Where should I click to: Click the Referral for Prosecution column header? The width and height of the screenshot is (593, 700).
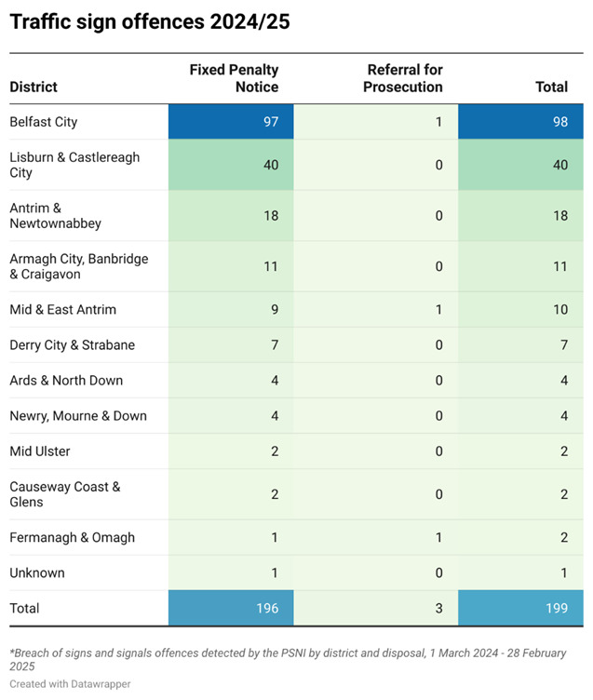[404, 78]
